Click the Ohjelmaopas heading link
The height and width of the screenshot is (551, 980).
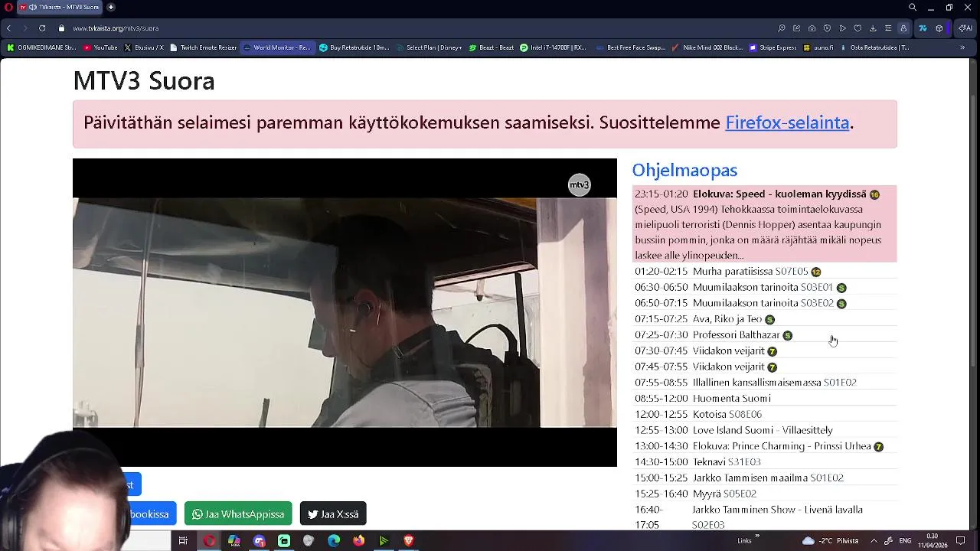(x=684, y=170)
